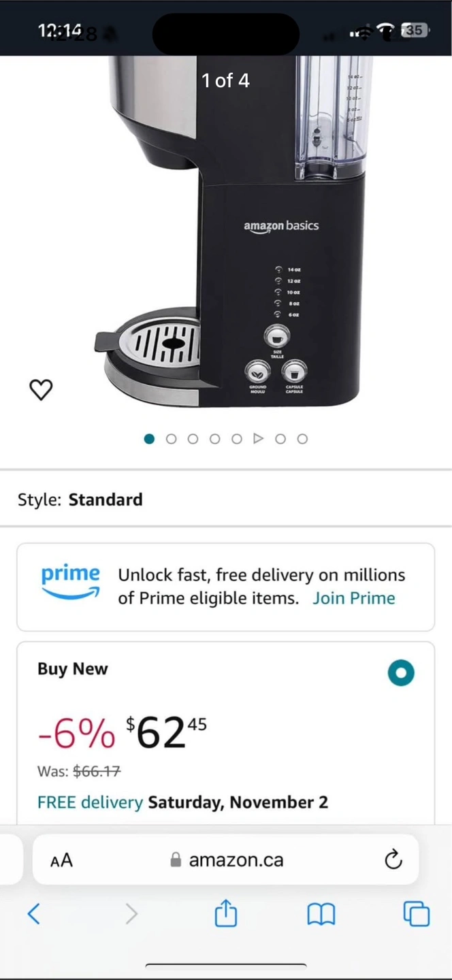This screenshot has height=980, width=452.
Task: Tap the AA reader text-size button
Action: [61, 860]
